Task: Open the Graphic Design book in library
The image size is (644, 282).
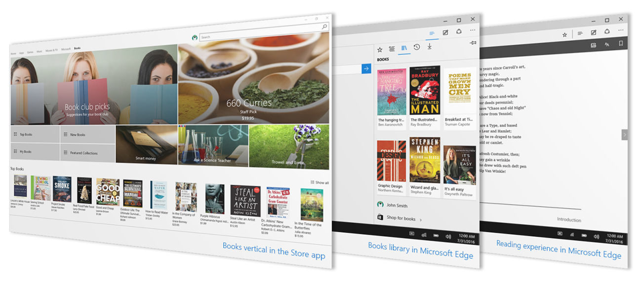Action: click(x=392, y=168)
